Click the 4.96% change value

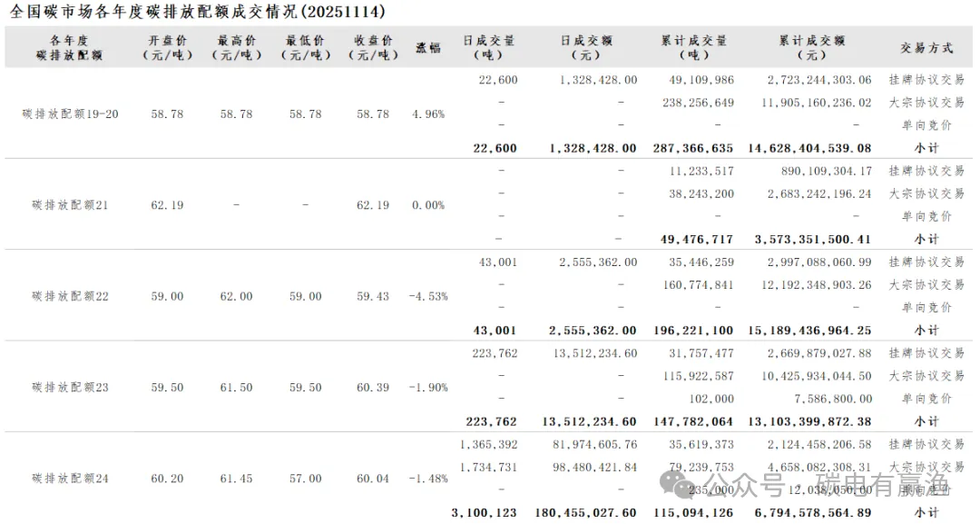coord(428,114)
